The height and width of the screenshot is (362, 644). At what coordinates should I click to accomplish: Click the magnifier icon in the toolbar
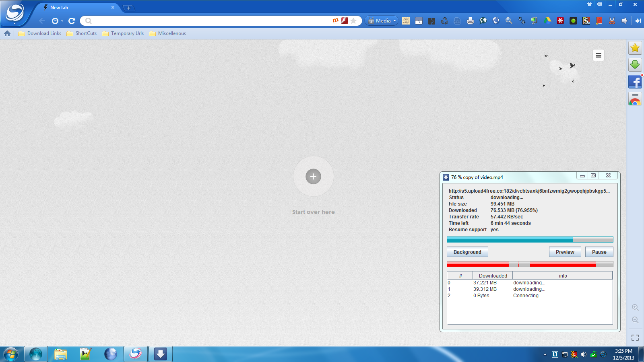click(x=509, y=21)
